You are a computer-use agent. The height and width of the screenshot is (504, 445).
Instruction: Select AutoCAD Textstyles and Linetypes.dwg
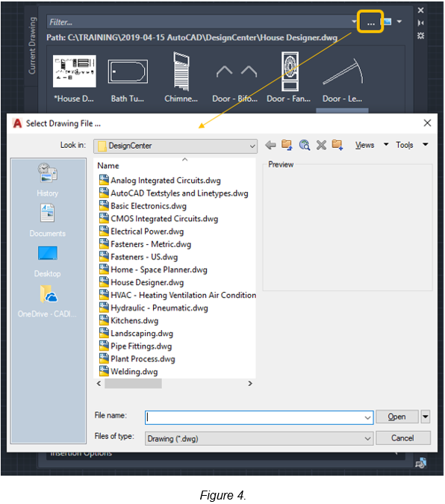(x=179, y=193)
